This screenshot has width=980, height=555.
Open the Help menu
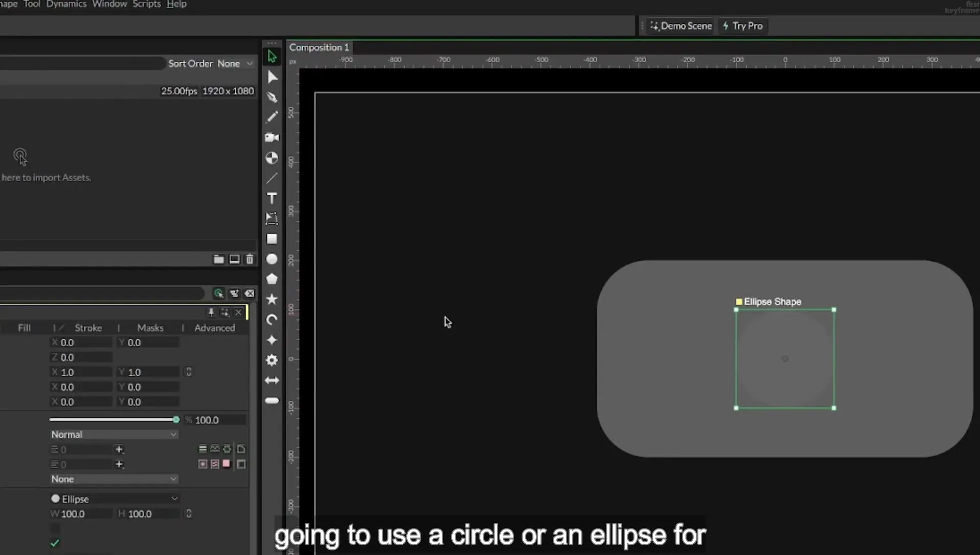pos(176,4)
